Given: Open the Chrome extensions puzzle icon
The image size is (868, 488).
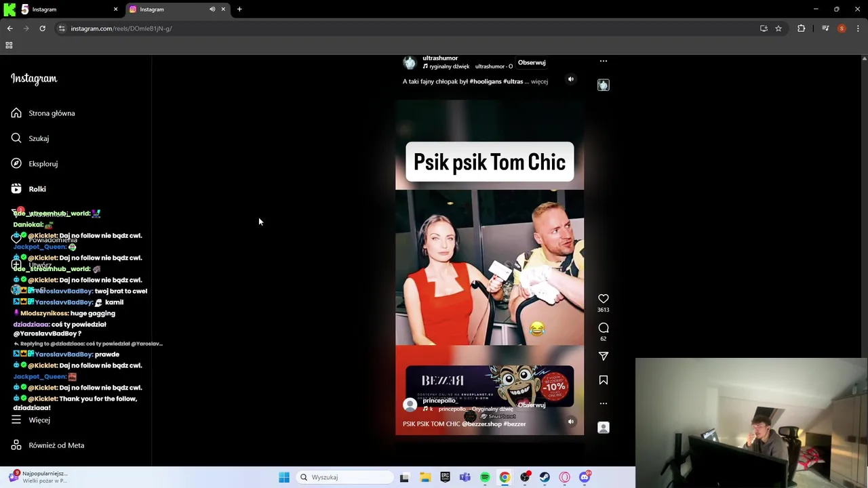Looking at the screenshot, I should 802,28.
